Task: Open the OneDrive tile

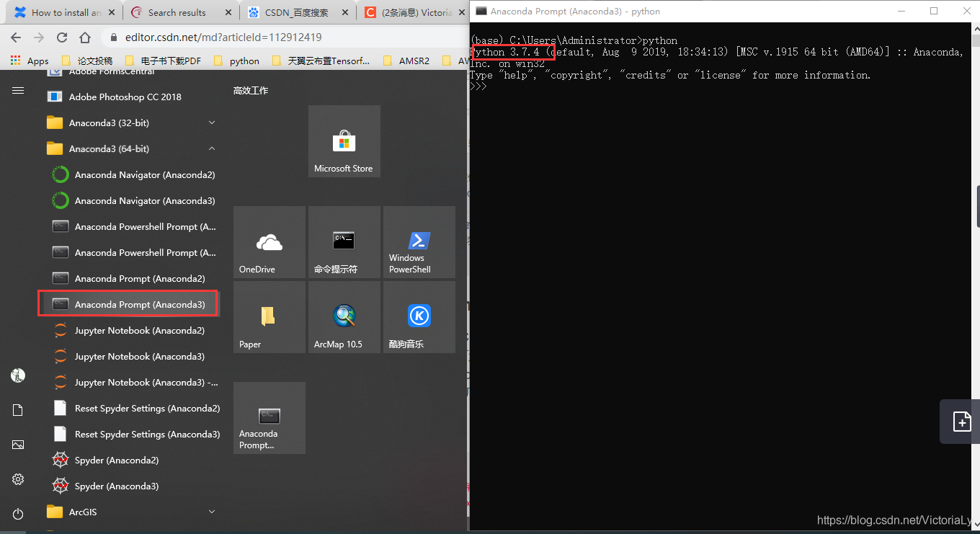Action: tap(269, 242)
